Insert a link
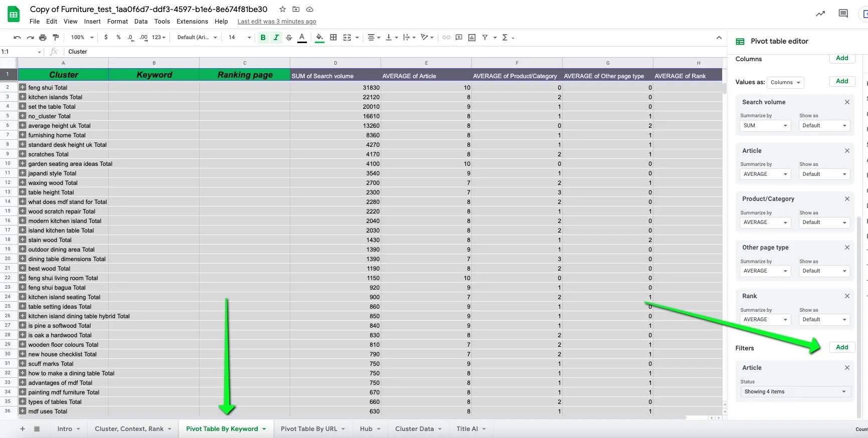The height and width of the screenshot is (438, 868). pos(446,38)
